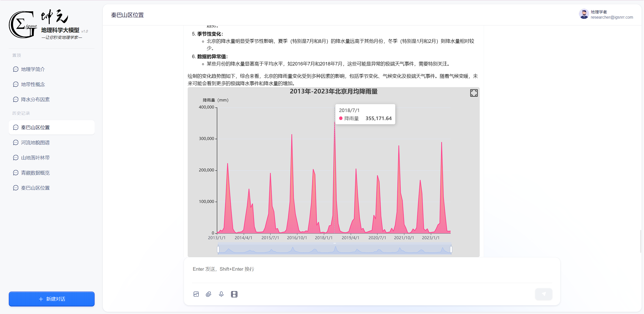Click the paperclip attachment icon
The width and height of the screenshot is (644, 314).
pos(209,294)
